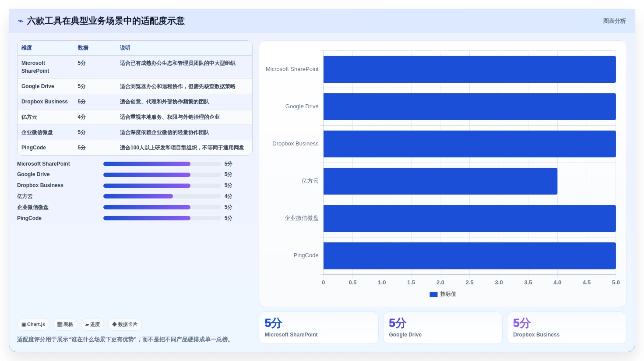The width and height of the screenshot is (644, 361).
Task: Click Microsoft SharePoint progress bar
Action: coord(162,164)
